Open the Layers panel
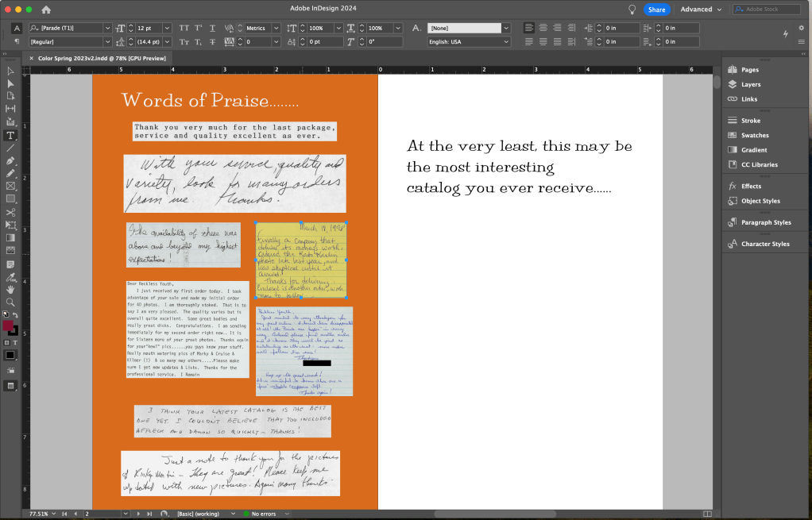Viewport: 812px width, 520px height. point(750,84)
